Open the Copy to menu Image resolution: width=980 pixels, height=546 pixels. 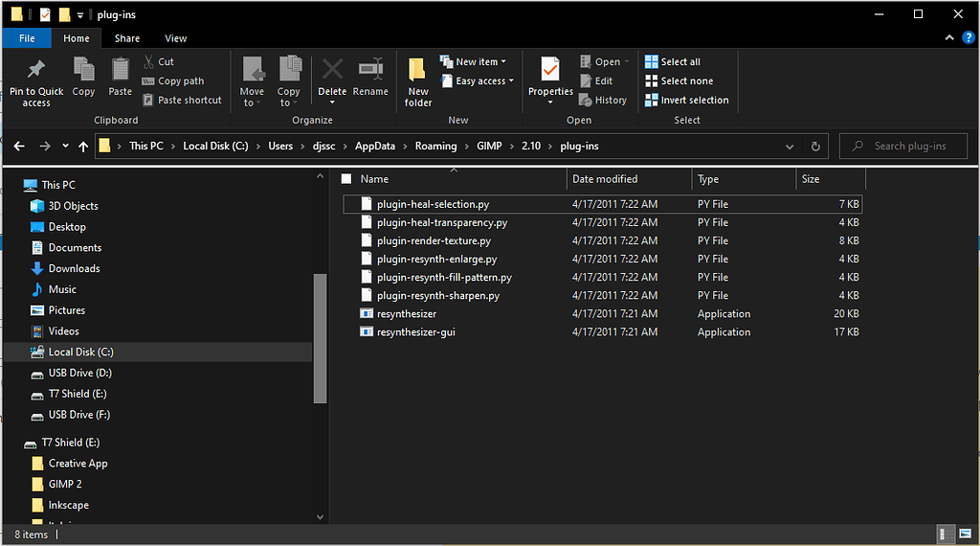coord(289,81)
